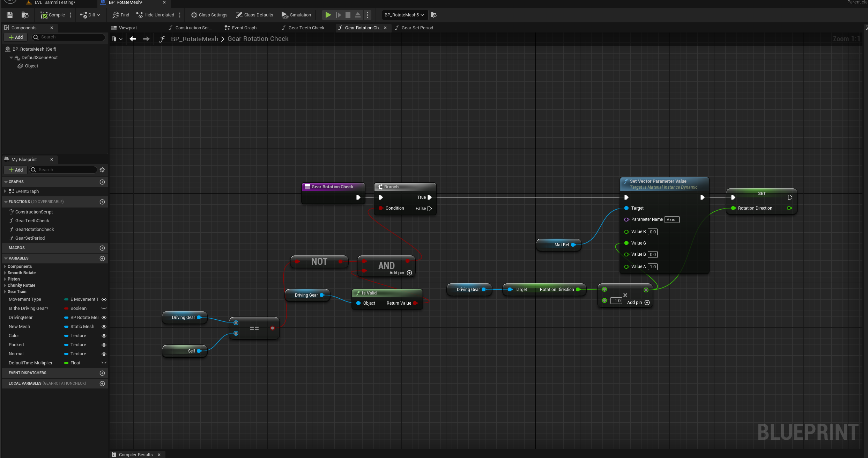The width and height of the screenshot is (868, 458).
Task: Collapse the FUNCTIONS section in My Blueprint
Action: (6, 202)
